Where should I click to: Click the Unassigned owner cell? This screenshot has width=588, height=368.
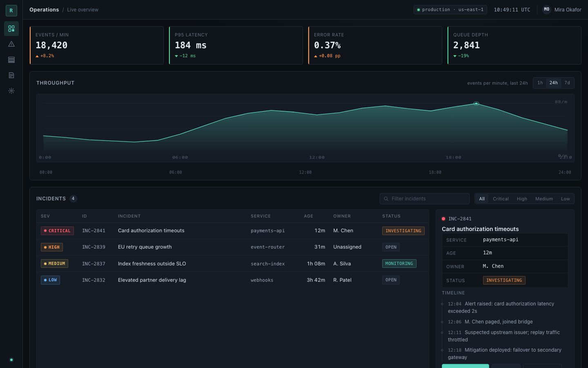[x=347, y=247]
